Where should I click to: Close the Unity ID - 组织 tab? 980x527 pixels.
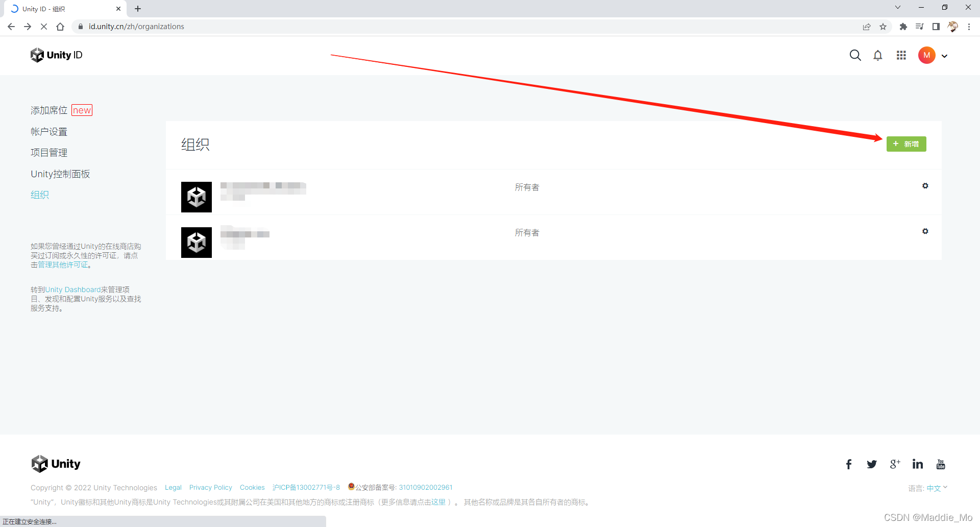(x=118, y=9)
